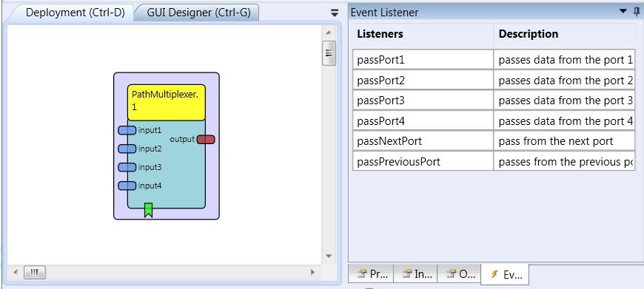Open the Pr... properties bottom tab
The width and height of the screenshot is (644, 289).
(372, 273)
